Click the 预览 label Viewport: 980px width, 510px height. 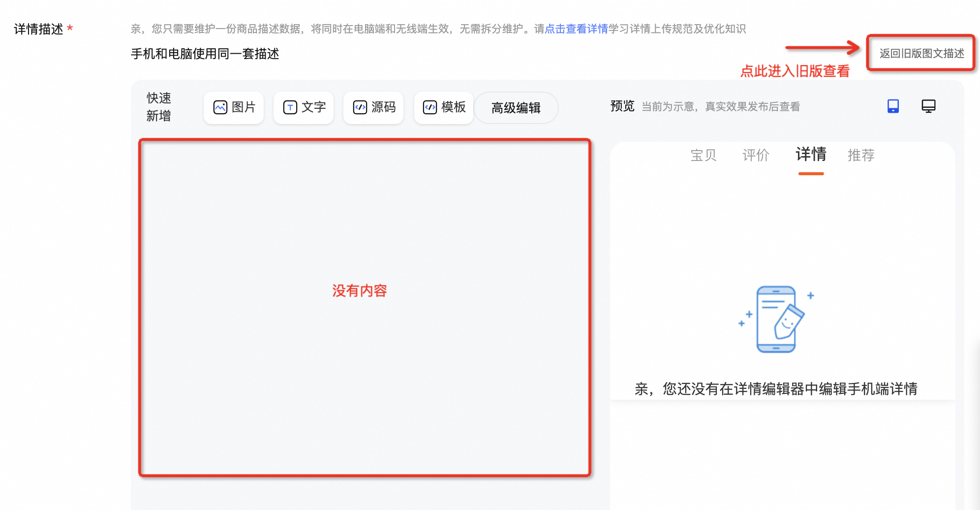(622, 106)
